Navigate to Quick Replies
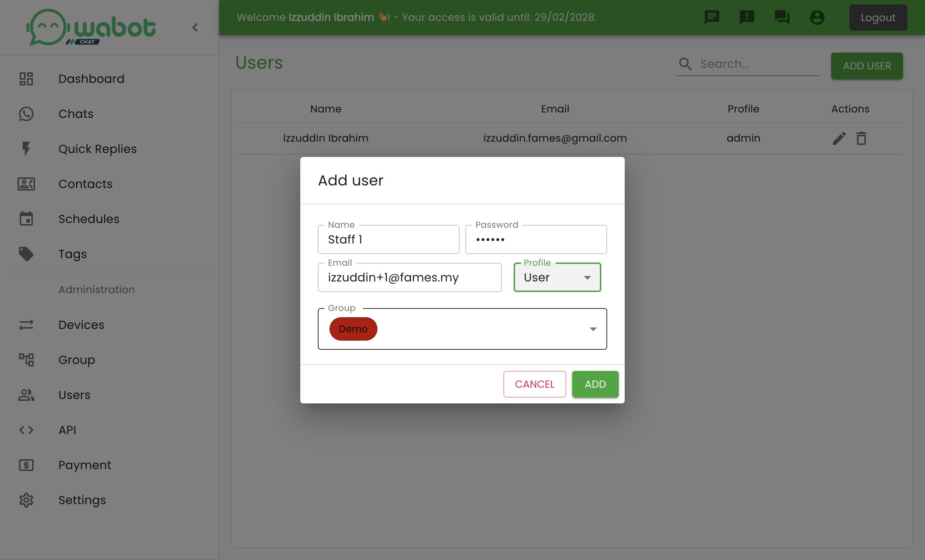Viewport: 925px width, 560px height. [x=98, y=149]
